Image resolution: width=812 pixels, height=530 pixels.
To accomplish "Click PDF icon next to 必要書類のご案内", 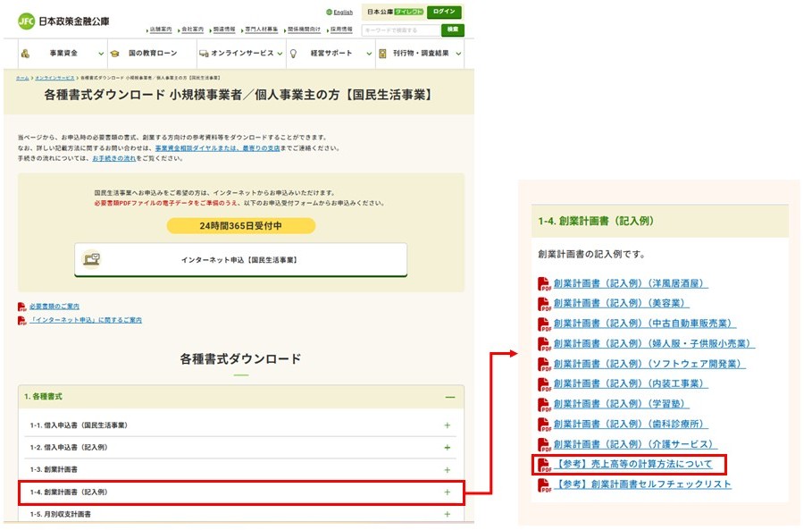I will coord(22,307).
